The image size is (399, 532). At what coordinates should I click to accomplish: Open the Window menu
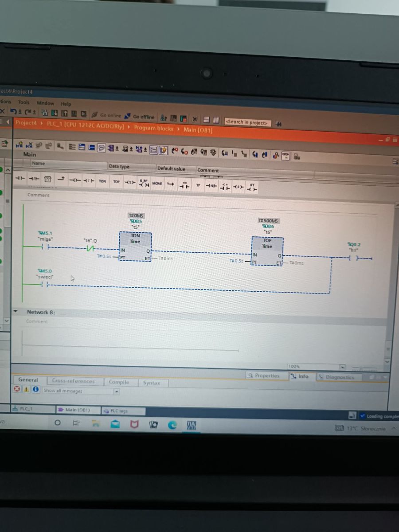click(45, 103)
